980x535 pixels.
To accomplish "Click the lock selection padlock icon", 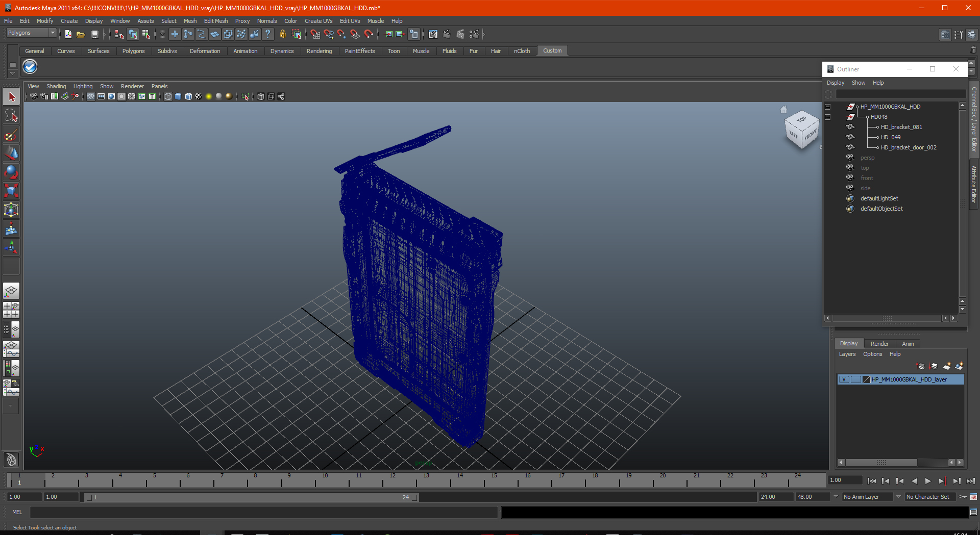I will (x=282, y=34).
